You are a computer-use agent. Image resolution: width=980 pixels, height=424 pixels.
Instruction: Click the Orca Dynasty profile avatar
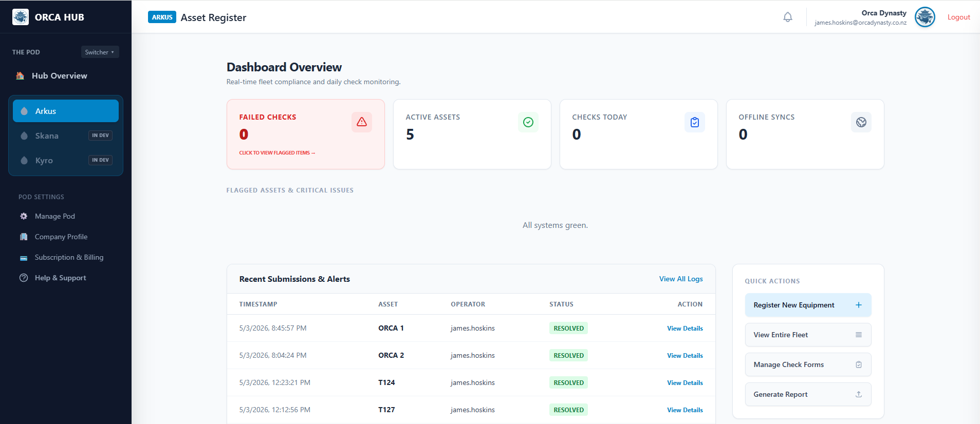point(925,17)
